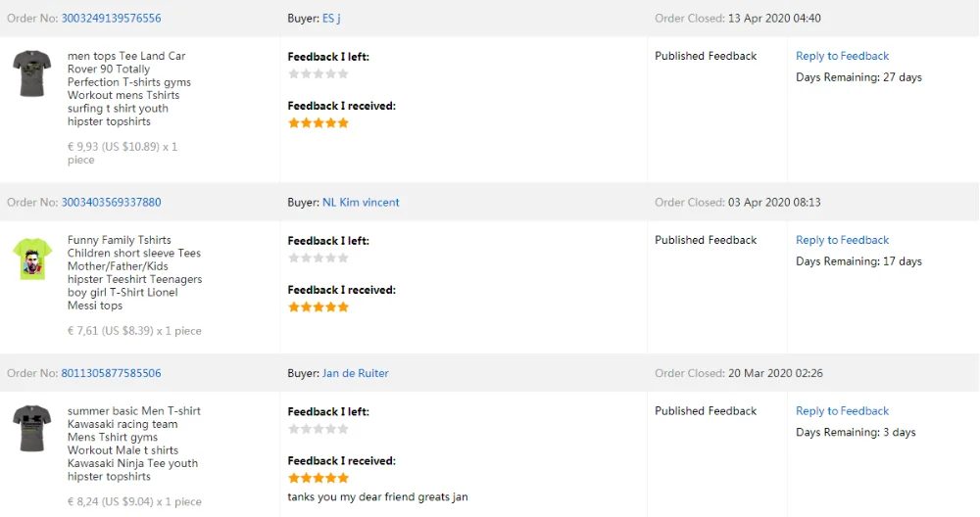Image resolution: width=980 pixels, height=517 pixels.
Task: Reply to Feedback for Land Rover tee order
Action: [842, 56]
